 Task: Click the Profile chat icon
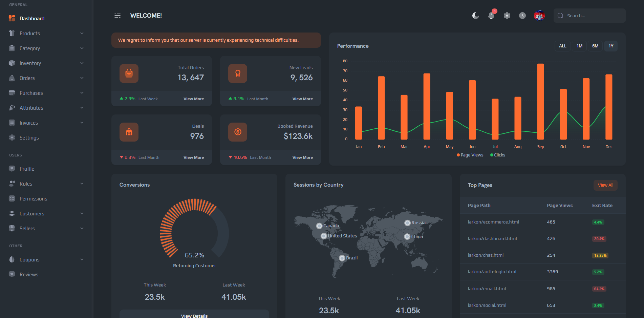point(12,169)
